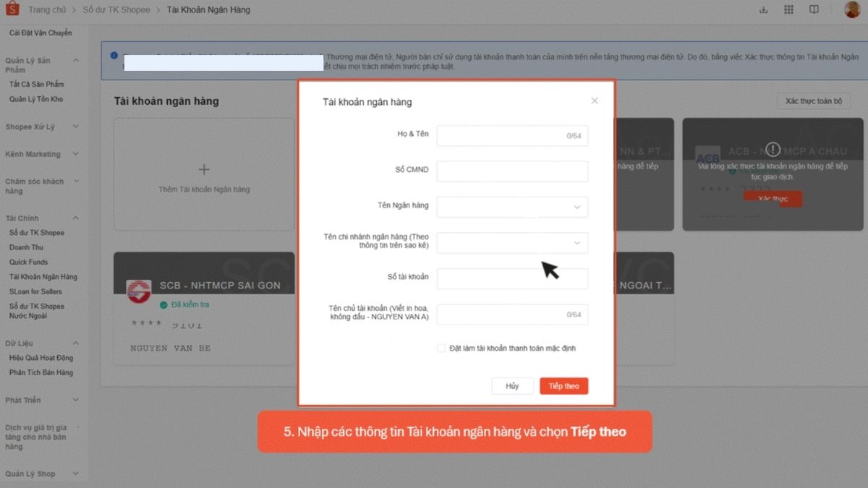The image size is (868, 488).
Task: Go to Trang chủ breadcrumb
Action: (47, 10)
